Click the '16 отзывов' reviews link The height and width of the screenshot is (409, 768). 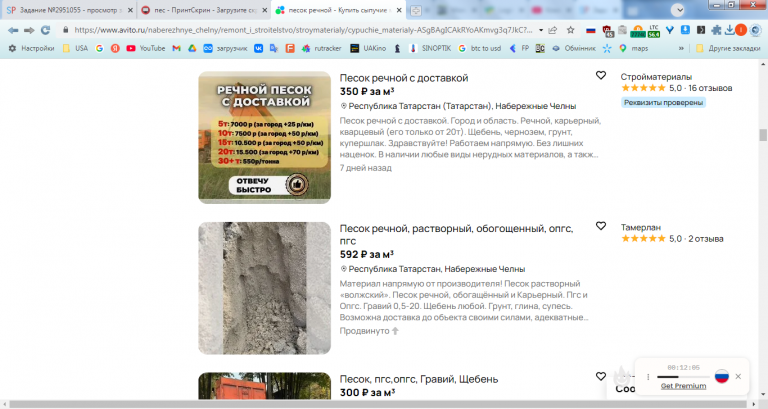pyautogui.click(x=710, y=88)
